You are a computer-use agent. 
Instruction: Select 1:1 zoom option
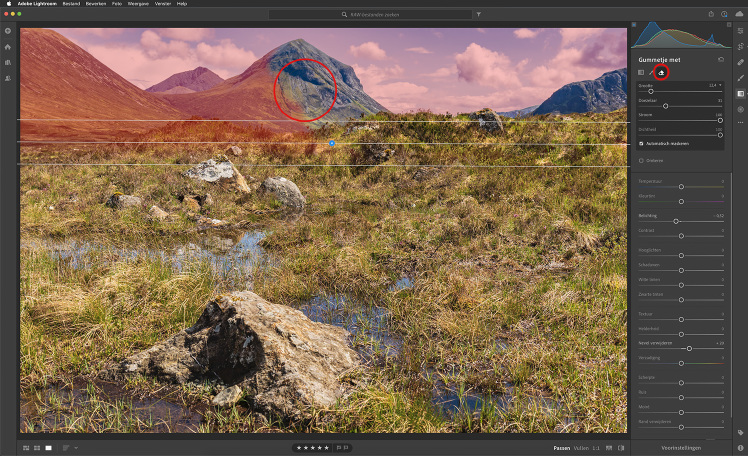(596, 448)
